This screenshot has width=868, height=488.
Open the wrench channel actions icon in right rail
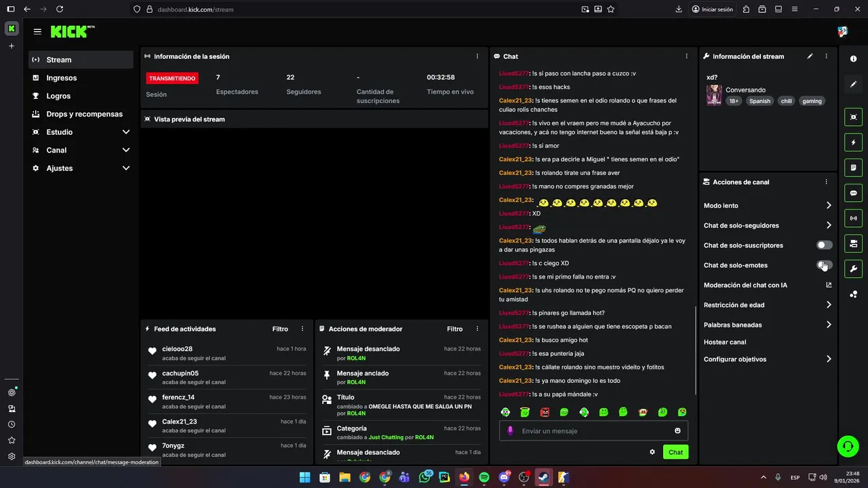(854, 268)
